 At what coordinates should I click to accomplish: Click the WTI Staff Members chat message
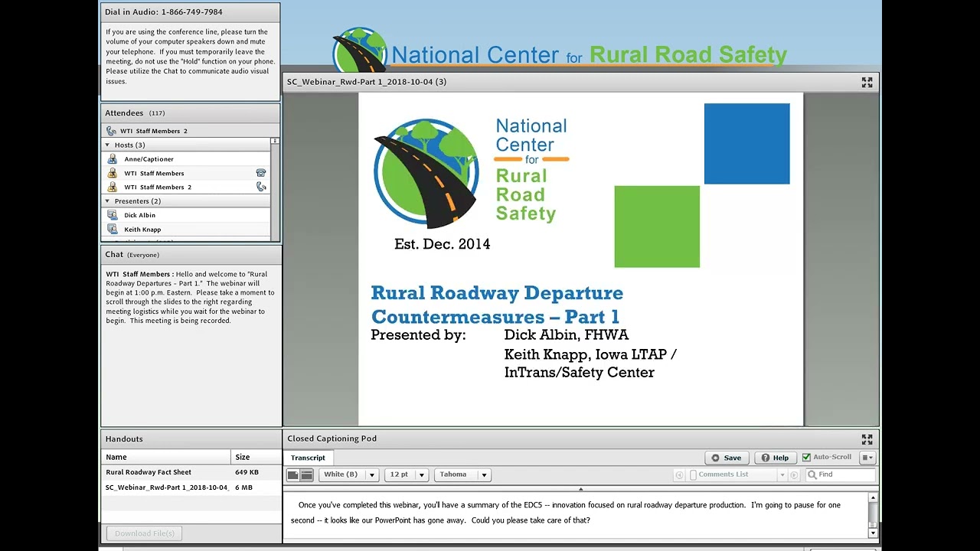191,297
